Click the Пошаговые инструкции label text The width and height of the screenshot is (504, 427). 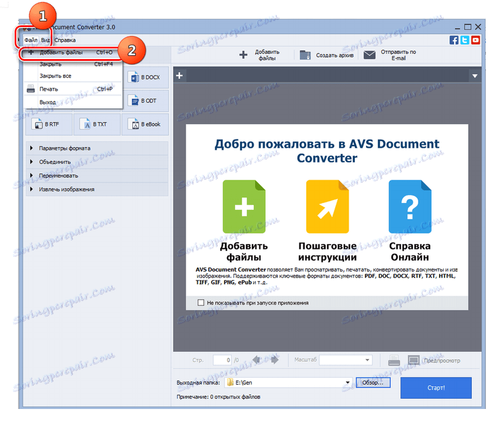tap(327, 251)
